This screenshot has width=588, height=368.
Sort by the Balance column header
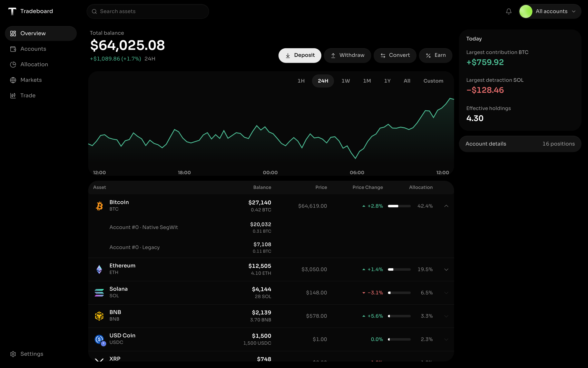click(262, 187)
